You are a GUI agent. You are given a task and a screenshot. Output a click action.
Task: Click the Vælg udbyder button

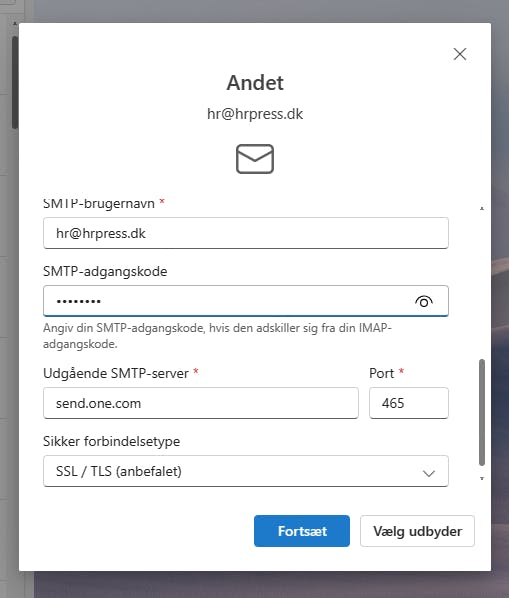[x=417, y=531]
